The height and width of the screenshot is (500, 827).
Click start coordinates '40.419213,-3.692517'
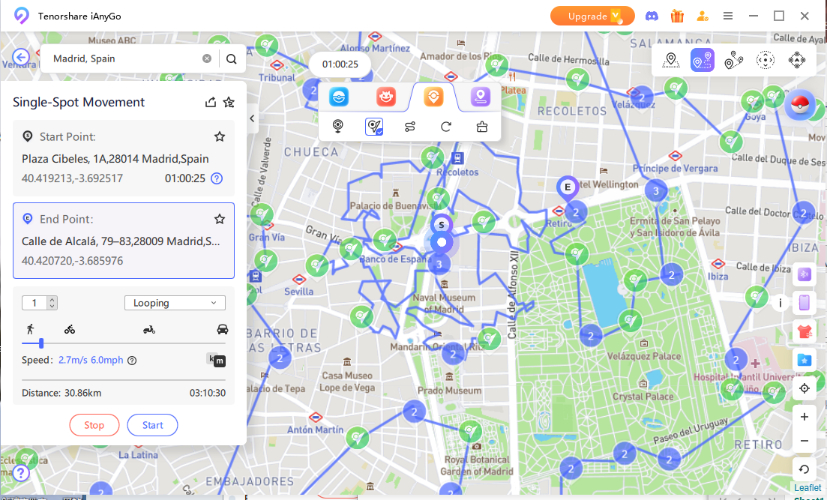pyautogui.click(x=72, y=178)
